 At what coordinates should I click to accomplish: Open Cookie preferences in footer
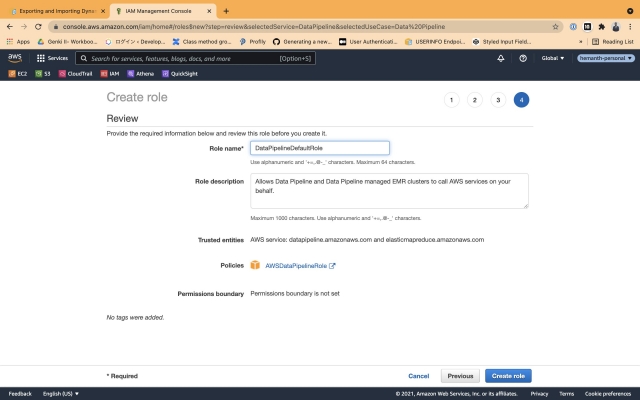coord(608,394)
